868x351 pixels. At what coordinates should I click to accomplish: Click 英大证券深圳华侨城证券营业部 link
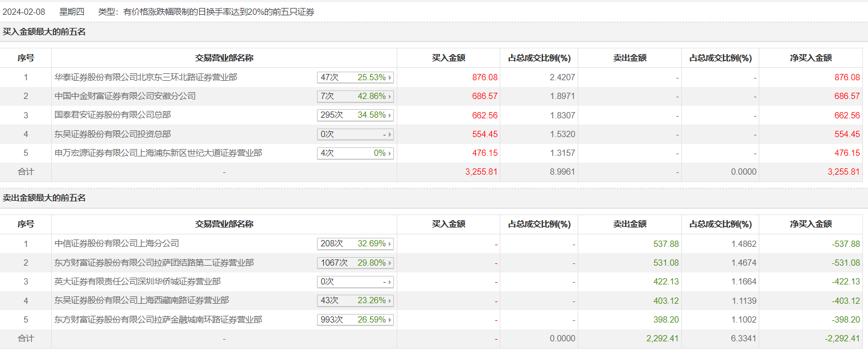137,282
